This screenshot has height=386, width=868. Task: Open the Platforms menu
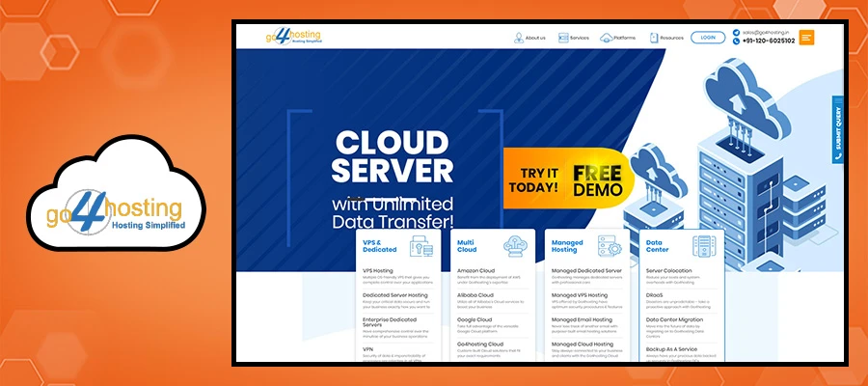point(624,38)
